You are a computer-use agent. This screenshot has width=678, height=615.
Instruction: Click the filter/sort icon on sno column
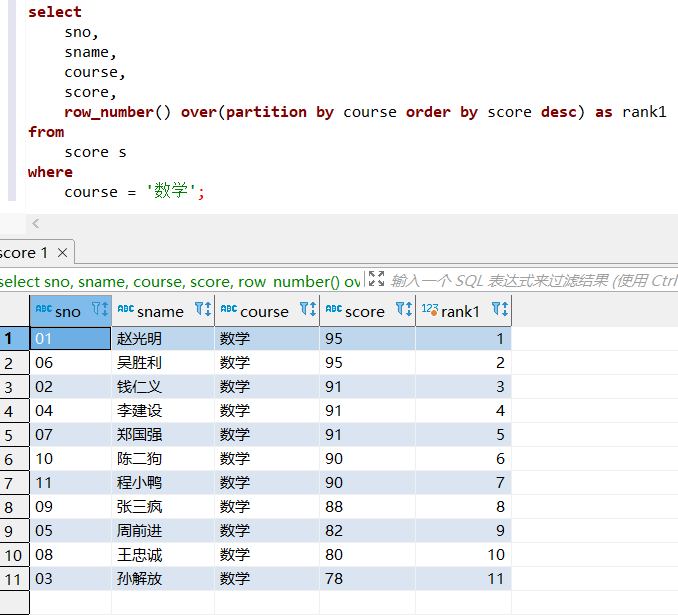click(100, 309)
